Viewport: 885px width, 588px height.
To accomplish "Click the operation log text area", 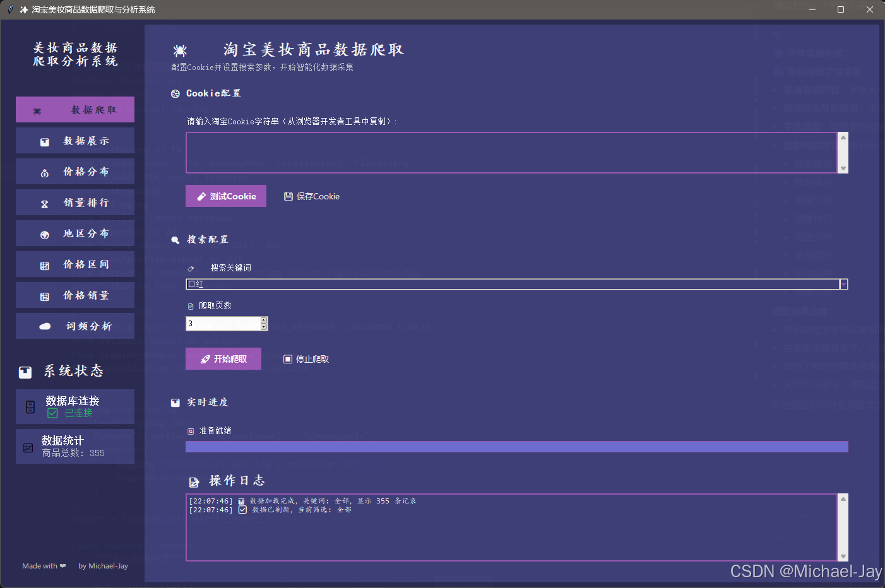I will point(512,527).
